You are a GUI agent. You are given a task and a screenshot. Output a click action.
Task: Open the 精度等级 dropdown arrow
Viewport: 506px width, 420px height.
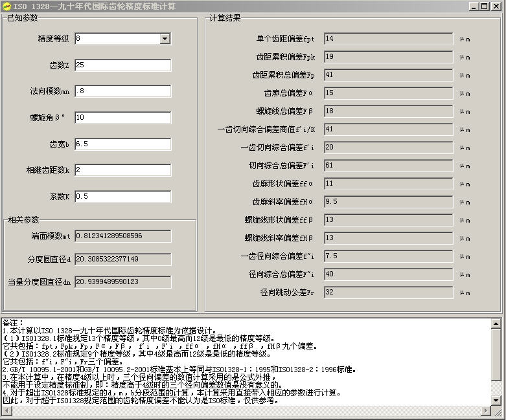(x=165, y=39)
